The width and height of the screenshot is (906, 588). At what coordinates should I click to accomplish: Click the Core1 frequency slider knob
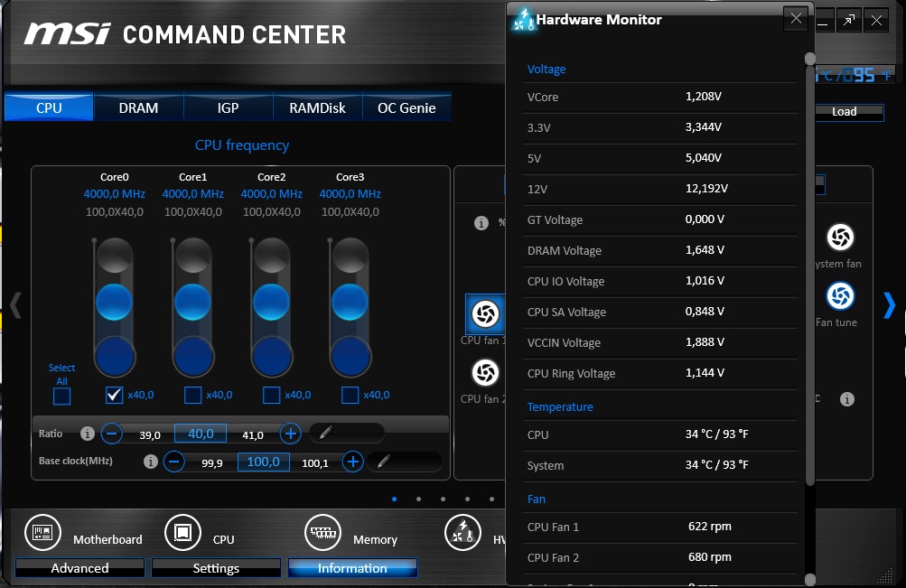point(192,302)
